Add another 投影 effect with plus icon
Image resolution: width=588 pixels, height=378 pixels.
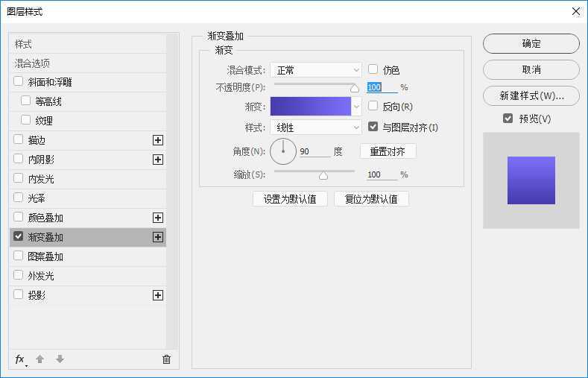click(158, 295)
